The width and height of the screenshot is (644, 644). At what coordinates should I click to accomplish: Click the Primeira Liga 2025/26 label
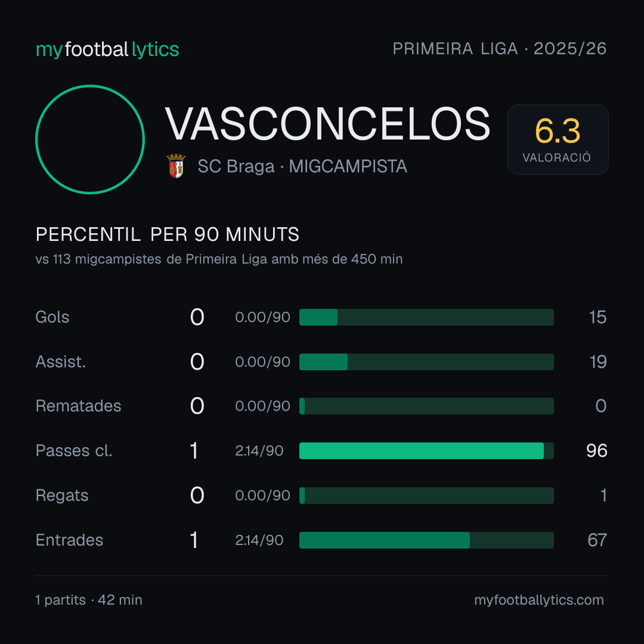click(500, 49)
